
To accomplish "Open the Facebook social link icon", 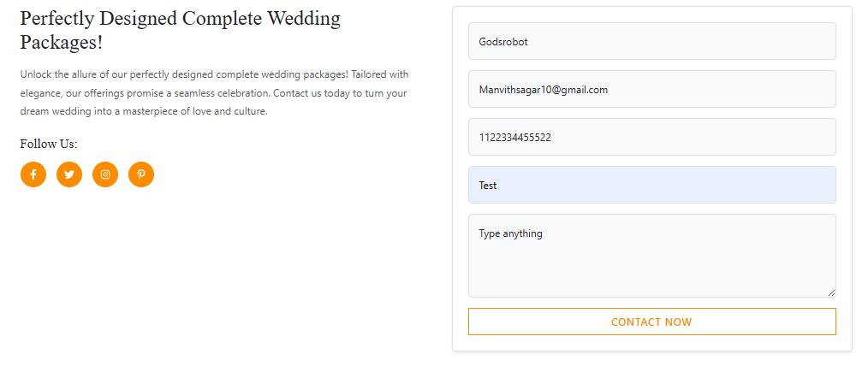I will click(33, 174).
